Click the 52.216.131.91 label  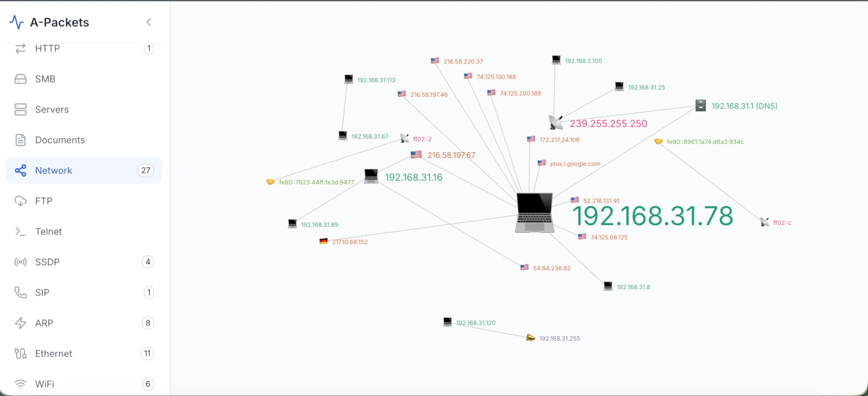coord(601,201)
